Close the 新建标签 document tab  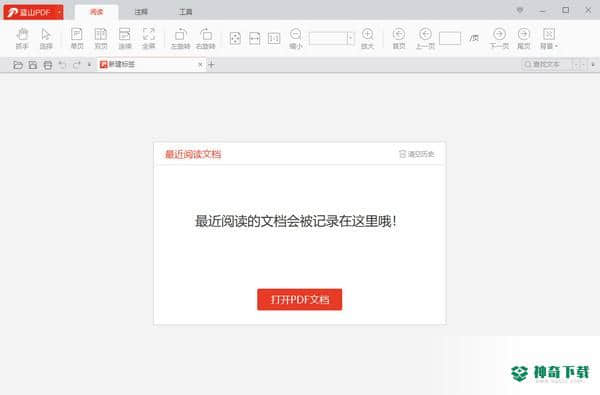tap(200, 65)
